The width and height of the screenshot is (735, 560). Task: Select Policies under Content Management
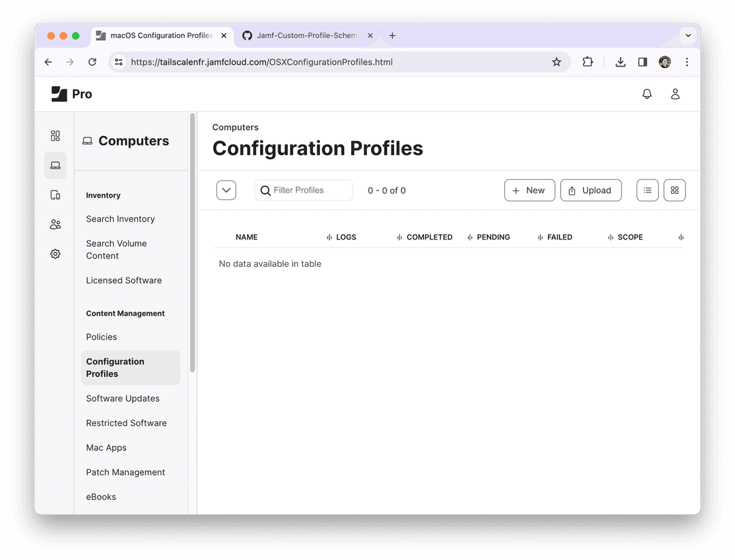101,336
